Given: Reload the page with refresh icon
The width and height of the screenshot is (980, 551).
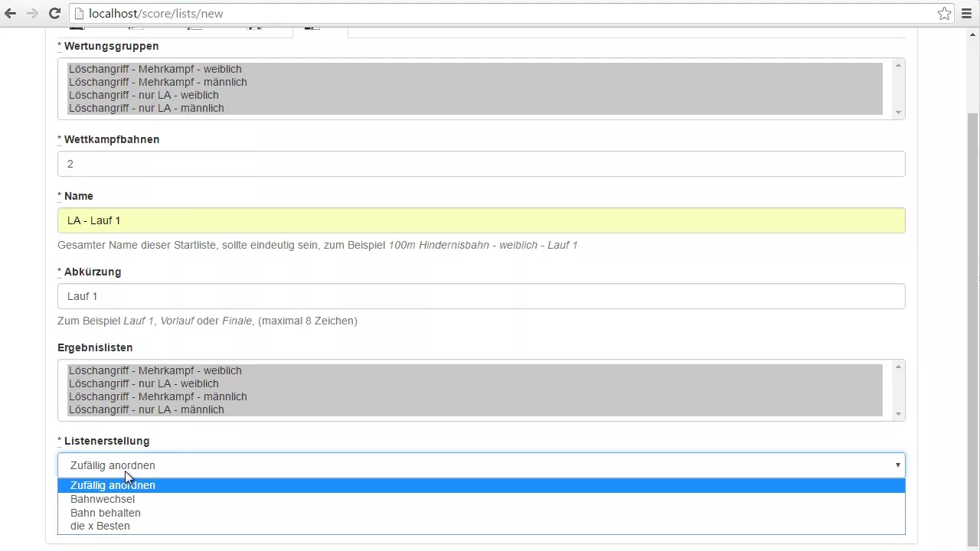Looking at the screenshot, I should tap(54, 13).
